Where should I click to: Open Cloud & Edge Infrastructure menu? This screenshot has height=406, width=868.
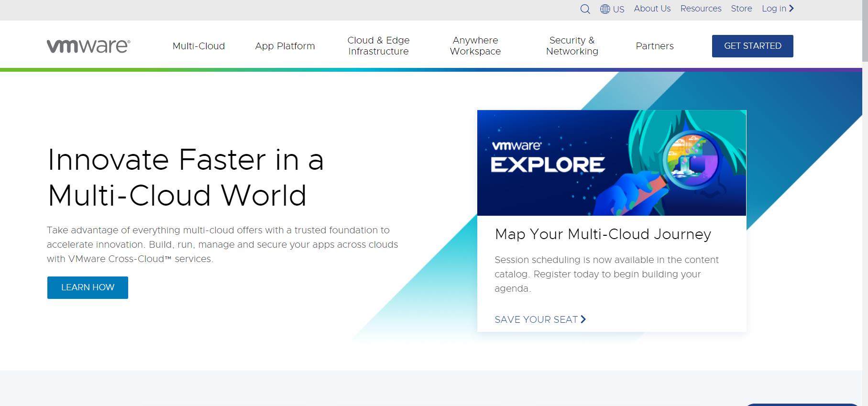[378, 46]
